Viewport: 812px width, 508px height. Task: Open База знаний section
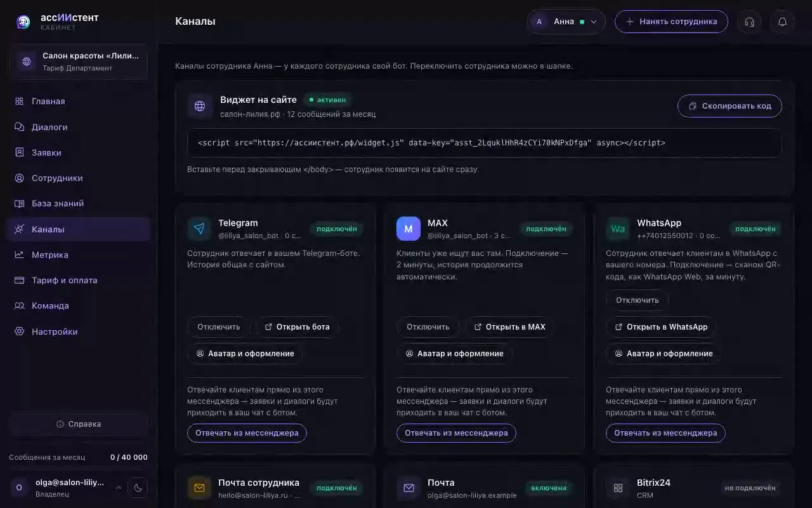[x=79, y=203]
